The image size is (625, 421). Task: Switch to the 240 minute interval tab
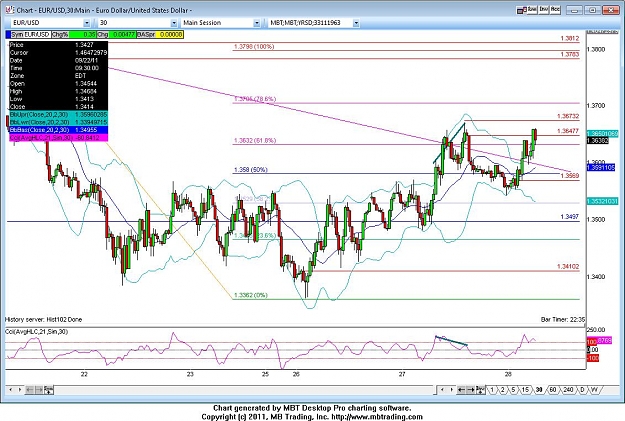click(568, 390)
